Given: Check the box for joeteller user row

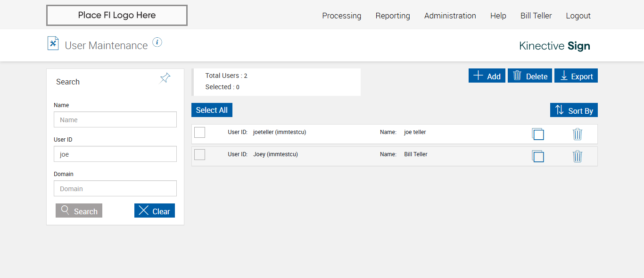Looking at the screenshot, I should 200,133.
